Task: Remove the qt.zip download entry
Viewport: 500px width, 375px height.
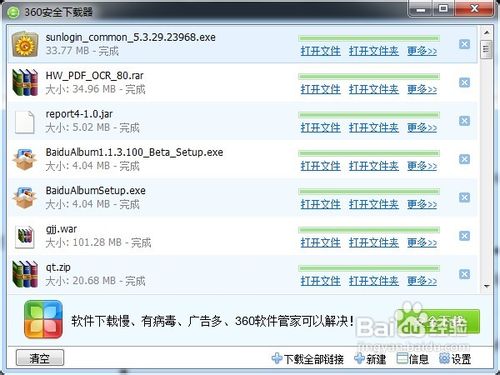Action: tap(464, 274)
